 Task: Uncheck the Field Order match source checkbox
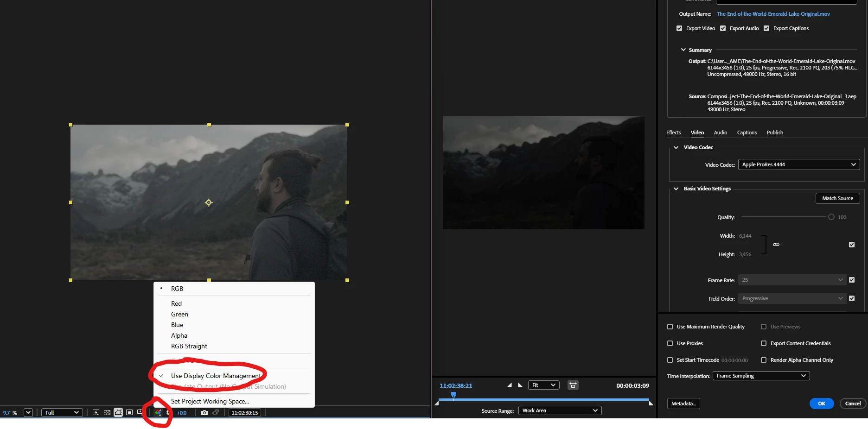coord(852,298)
